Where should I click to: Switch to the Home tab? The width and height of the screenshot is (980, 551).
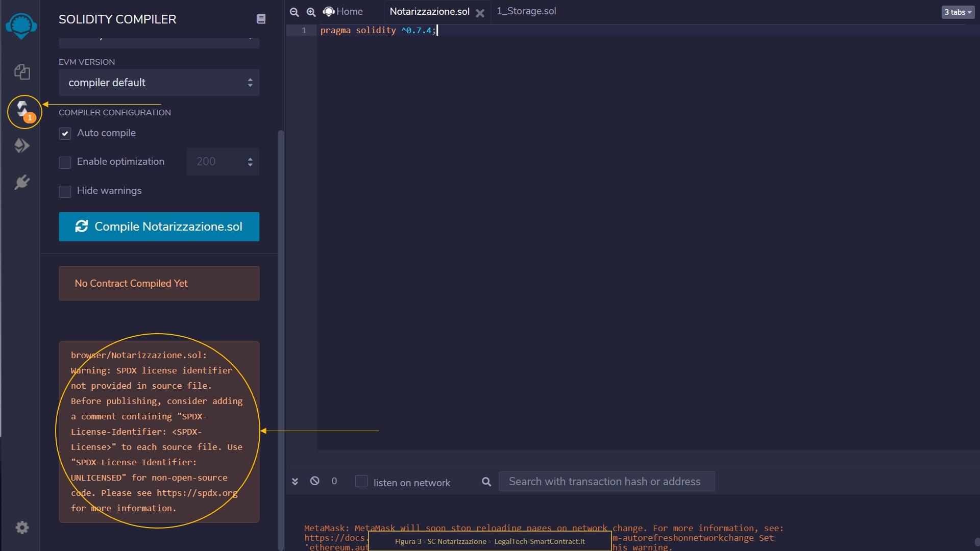tap(343, 11)
